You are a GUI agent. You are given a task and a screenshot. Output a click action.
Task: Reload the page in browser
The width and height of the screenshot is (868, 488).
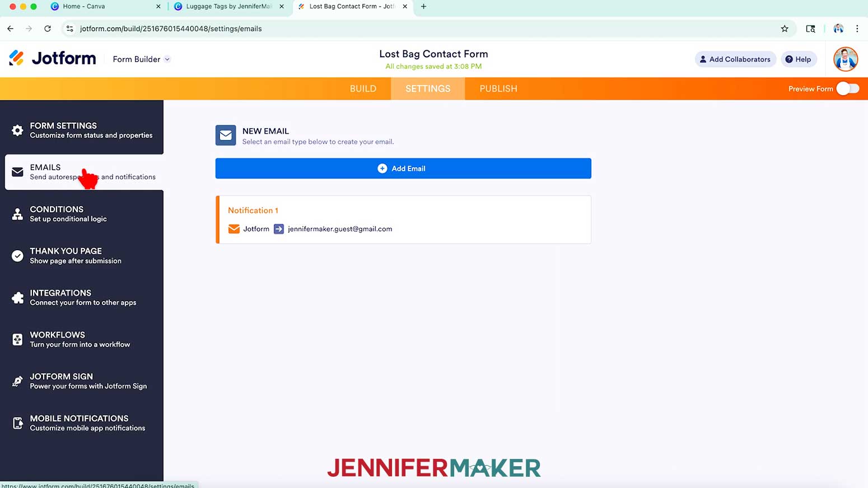click(x=48, y=29)
